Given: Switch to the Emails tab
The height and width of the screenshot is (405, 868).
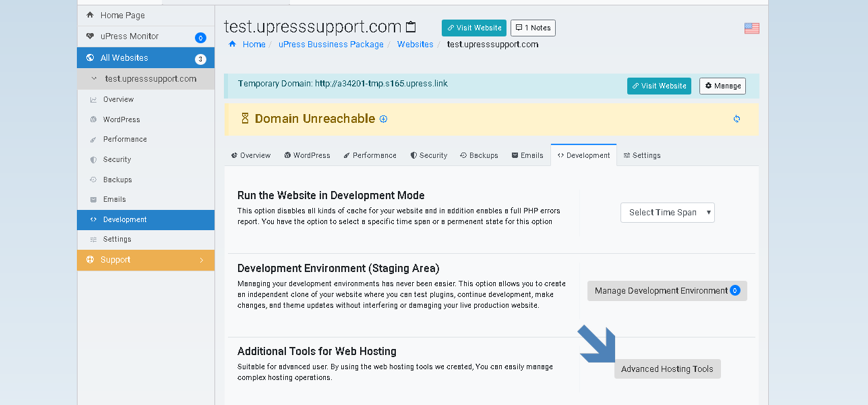Looking at the screenshot, I should 527,155.
